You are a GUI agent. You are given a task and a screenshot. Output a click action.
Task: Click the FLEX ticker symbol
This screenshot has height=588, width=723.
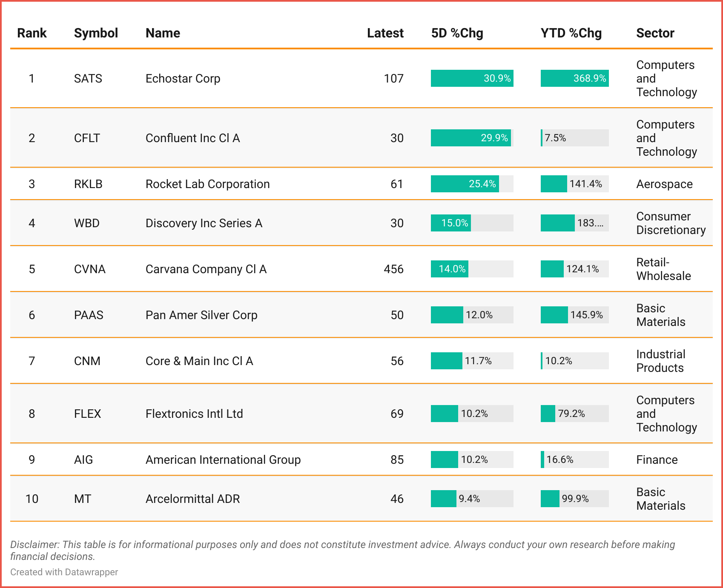pos(87,414)
